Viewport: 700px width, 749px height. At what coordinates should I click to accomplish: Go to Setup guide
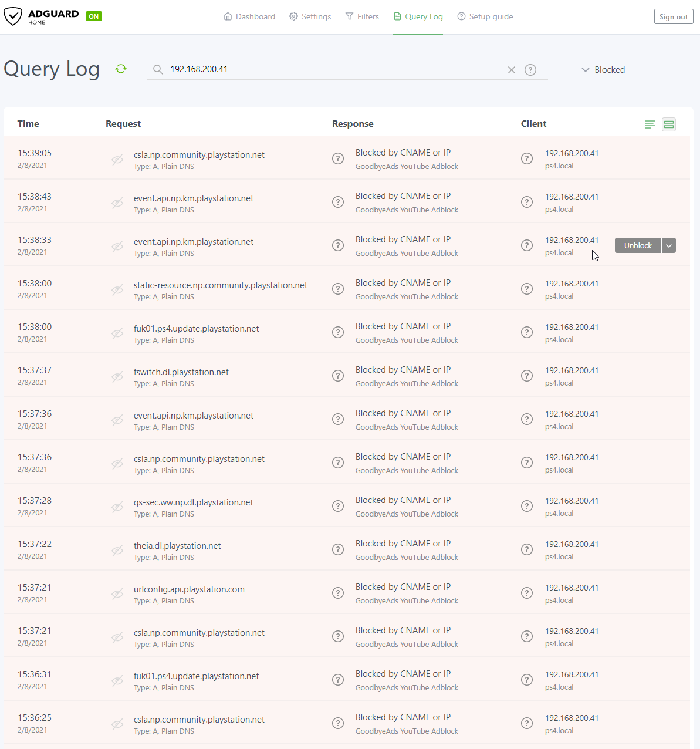(x=485, y=16)
